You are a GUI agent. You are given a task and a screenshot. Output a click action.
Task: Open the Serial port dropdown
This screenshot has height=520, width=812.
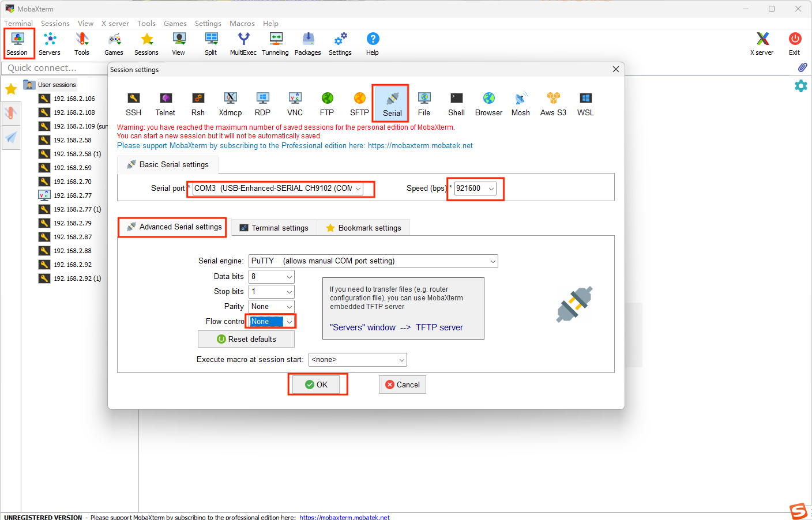tap(278, 189)
